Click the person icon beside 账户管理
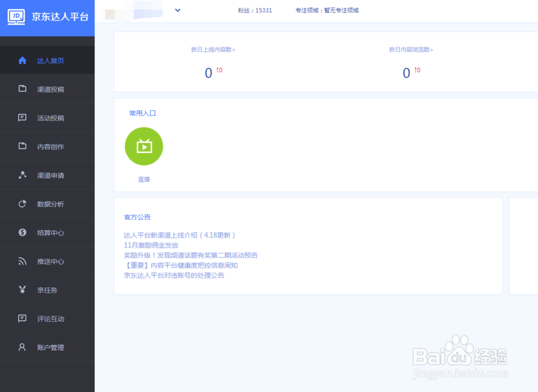This screenshot has height=392, width=538. 22,347
